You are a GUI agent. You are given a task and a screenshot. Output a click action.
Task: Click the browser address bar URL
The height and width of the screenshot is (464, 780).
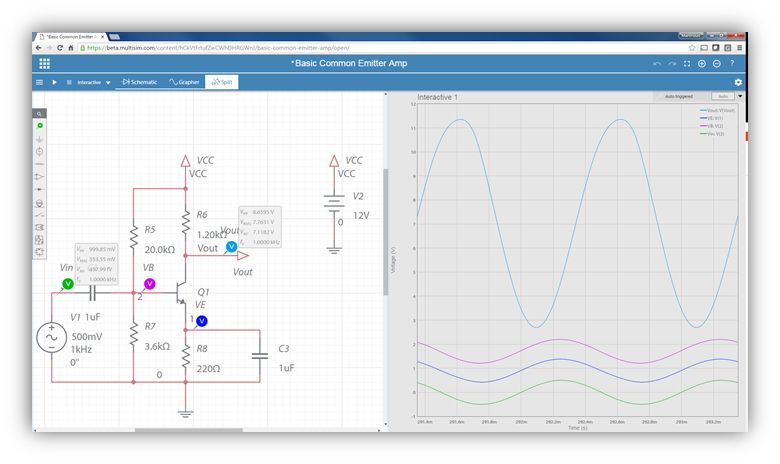point(218,48)
